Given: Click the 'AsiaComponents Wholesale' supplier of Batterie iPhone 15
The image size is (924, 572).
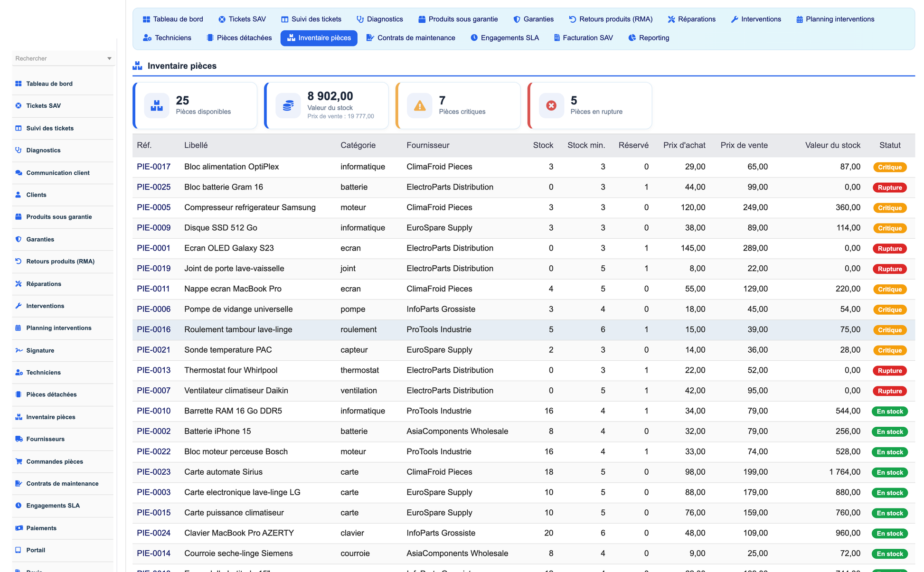Looking at the screenshot, I should click(457, 431).
